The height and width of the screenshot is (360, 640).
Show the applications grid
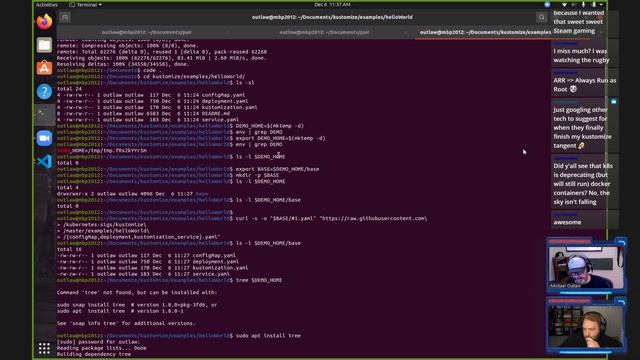tap(44, 348)
